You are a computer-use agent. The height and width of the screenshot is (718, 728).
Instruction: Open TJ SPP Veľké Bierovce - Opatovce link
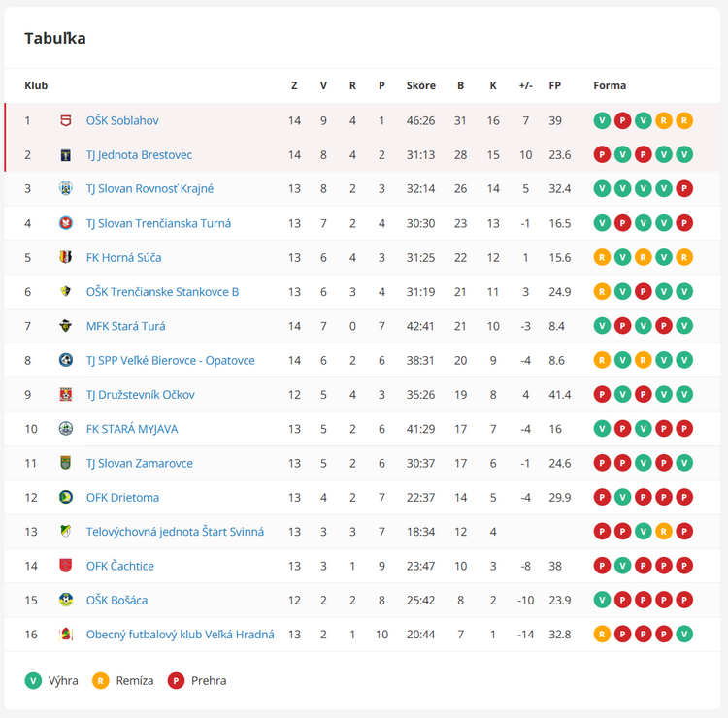170,360
